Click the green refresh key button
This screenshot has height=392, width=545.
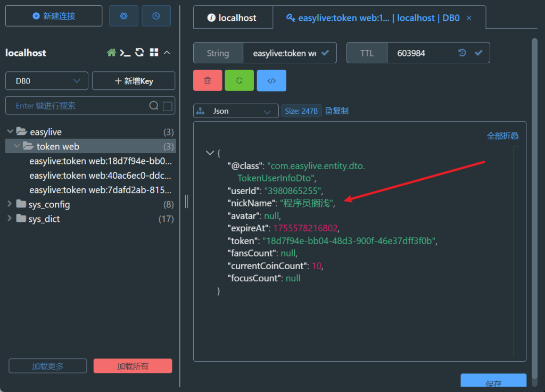240,81
